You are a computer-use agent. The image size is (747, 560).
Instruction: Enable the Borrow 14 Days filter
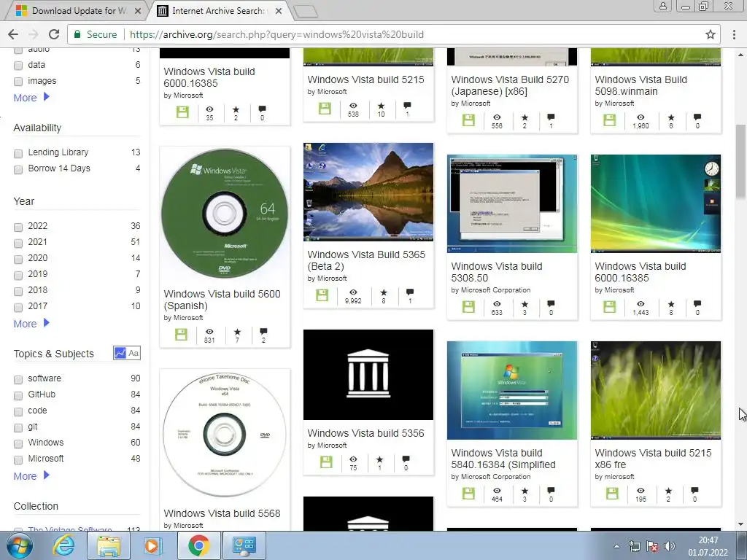coord(18,169)
